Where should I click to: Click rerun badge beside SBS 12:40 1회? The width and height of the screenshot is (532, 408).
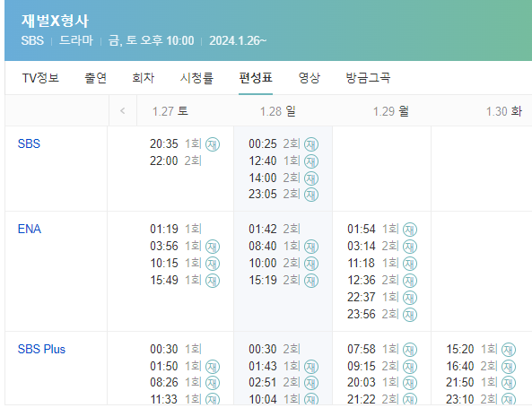click(x=310, y=161)
